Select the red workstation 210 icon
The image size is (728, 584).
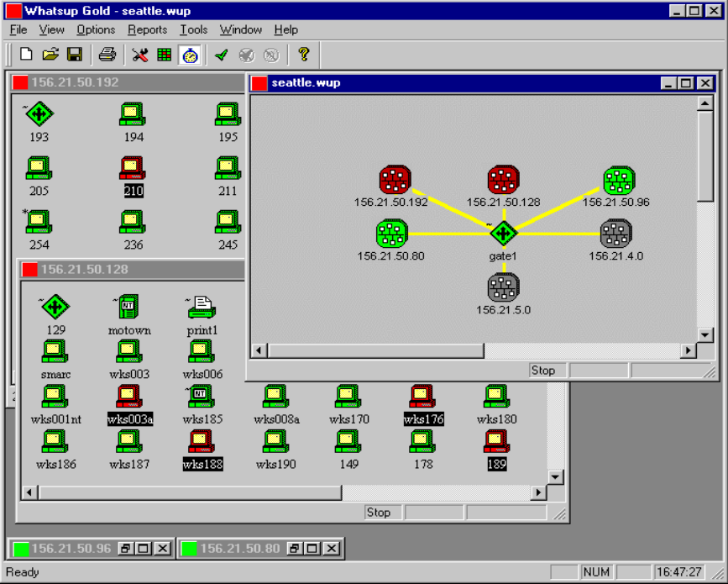(133, 168)
